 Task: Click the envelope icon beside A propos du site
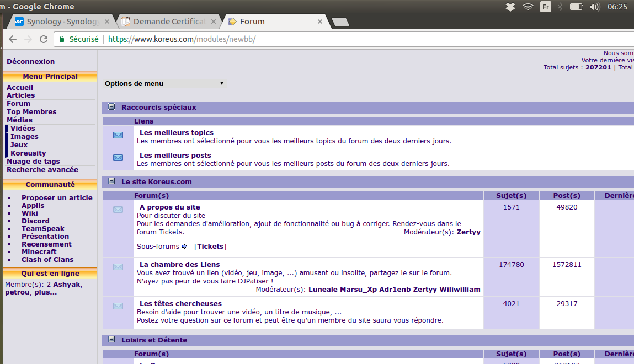click(118, 209)
